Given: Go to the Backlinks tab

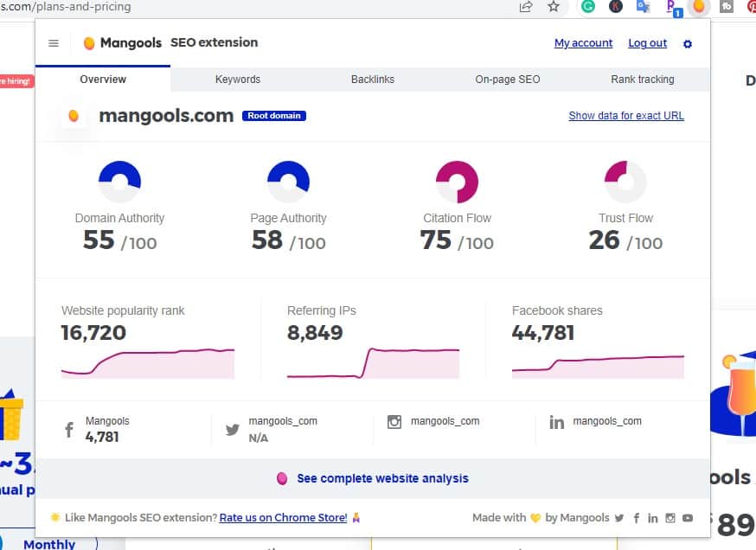Looking at the screenshot, I should pos(373,79).
